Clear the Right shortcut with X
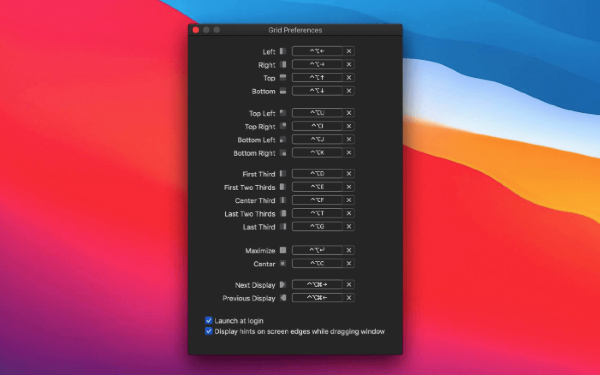 (349, 64)
